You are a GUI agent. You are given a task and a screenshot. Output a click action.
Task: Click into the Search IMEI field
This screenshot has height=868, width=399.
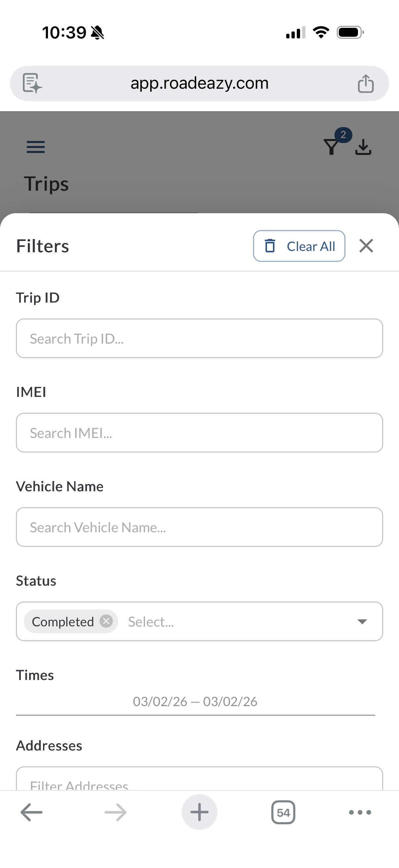tap(199, 433)
